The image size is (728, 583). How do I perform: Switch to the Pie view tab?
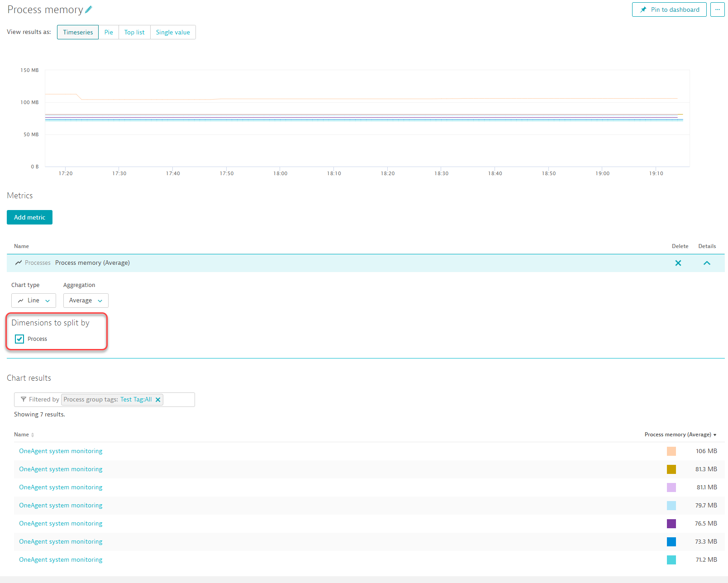click(109, 32)
